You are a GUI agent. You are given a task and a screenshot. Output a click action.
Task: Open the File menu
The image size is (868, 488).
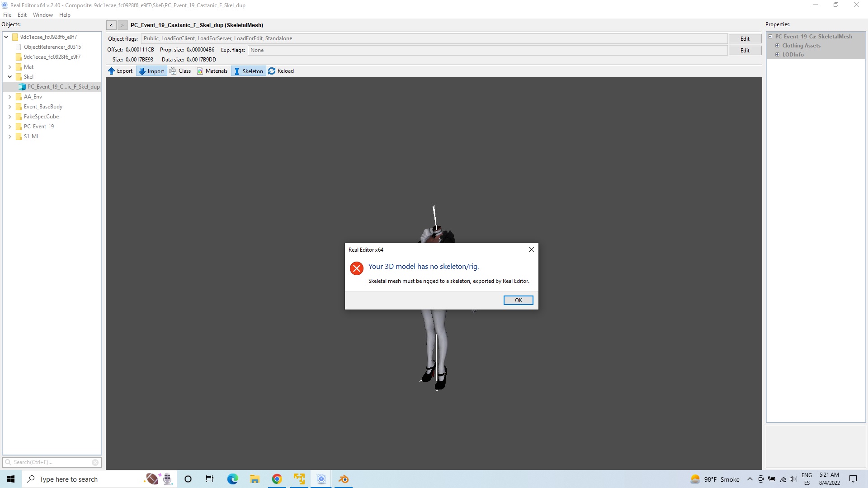(7, 15)
